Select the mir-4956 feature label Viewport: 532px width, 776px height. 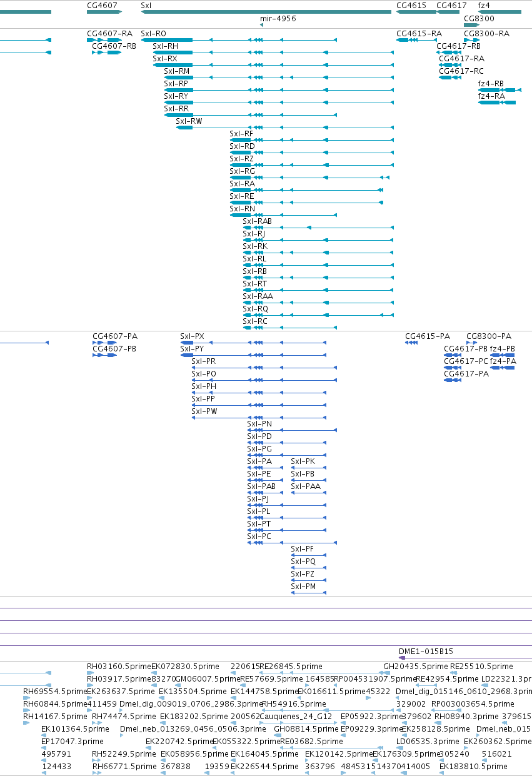(x=278, y=19)
